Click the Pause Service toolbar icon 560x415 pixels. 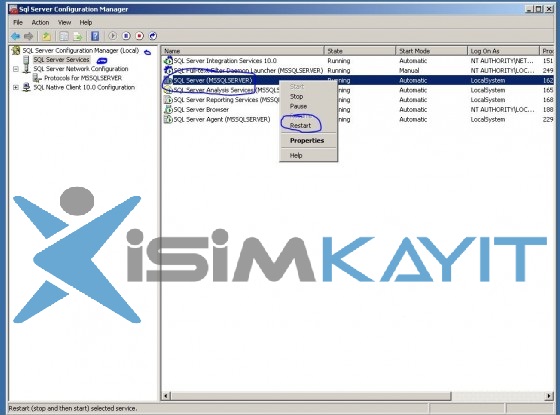126,36
